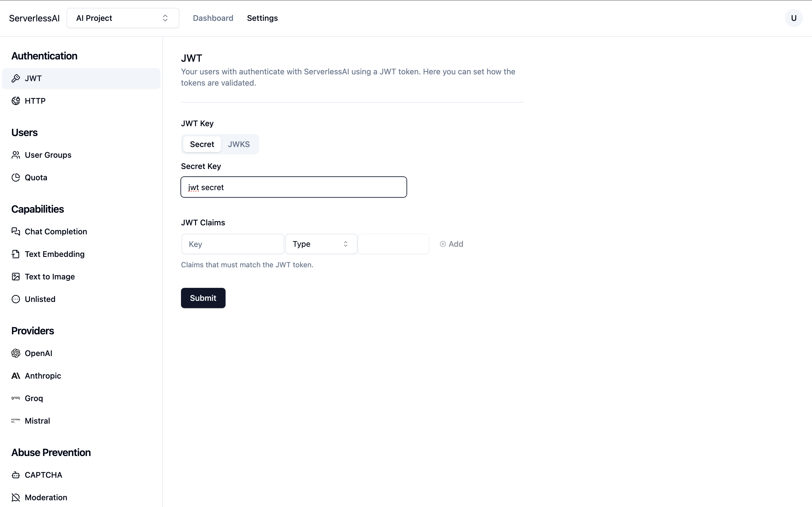
Task: Click the JWT sidebar navigation icon
Action: click(16, 78)
